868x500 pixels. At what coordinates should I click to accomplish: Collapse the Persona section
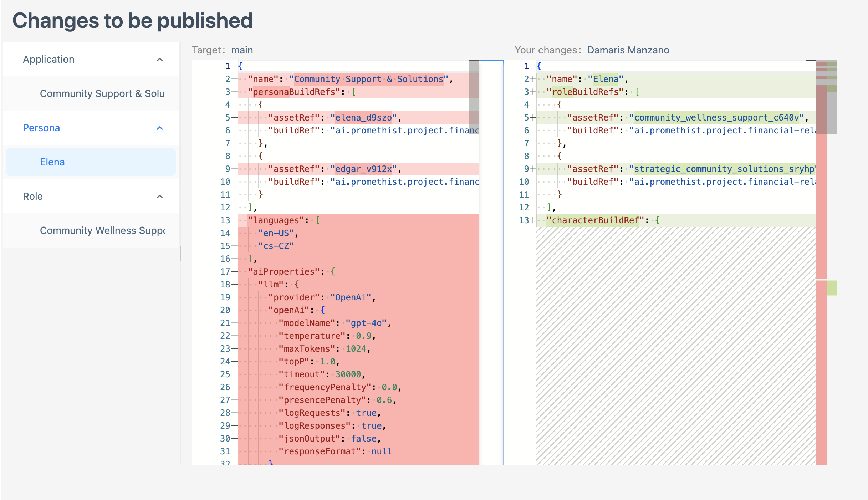160,128
